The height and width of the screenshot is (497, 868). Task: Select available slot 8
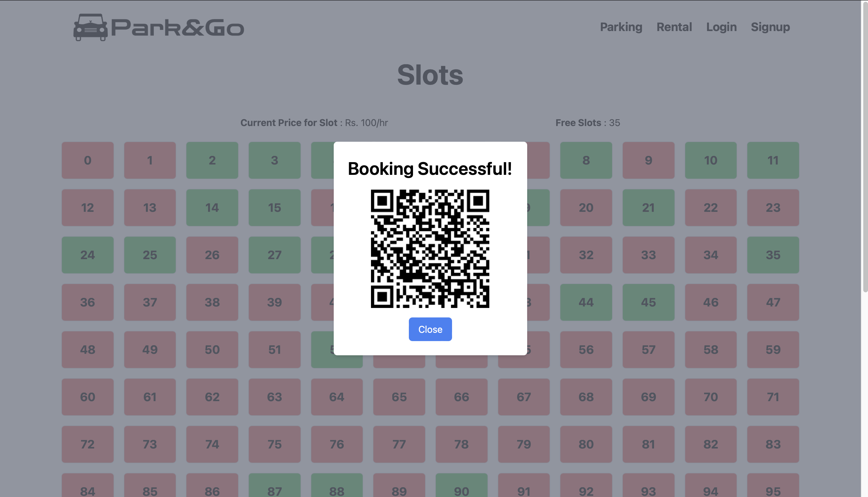(586, 160)
